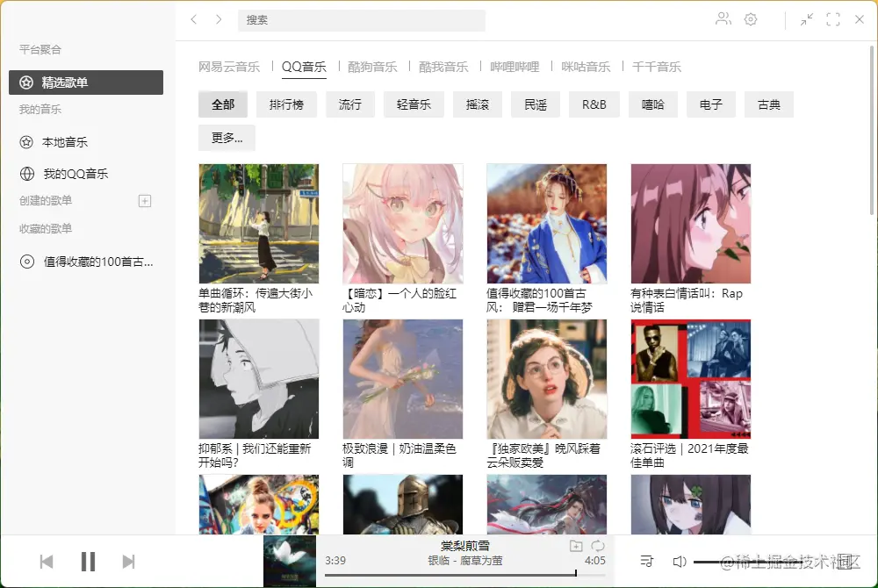Select the 电子 category filter
This screenshot has height=588, width=878.
(711, 104)
